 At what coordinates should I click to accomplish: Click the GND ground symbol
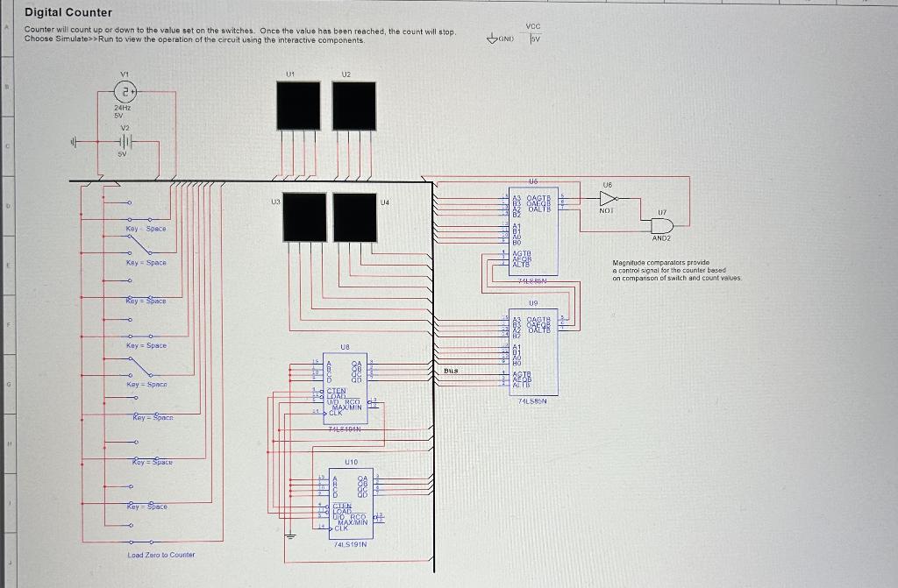494,37
